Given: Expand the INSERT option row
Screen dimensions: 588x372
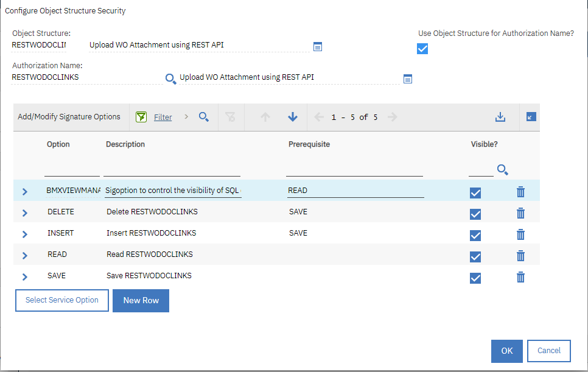Looking at the screenshot, I should tap(24, 233).
